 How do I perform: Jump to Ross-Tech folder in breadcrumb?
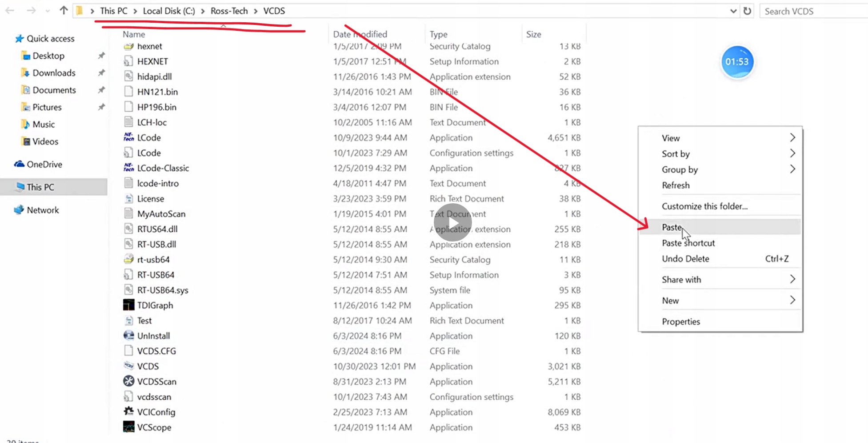tap(229, 11)
